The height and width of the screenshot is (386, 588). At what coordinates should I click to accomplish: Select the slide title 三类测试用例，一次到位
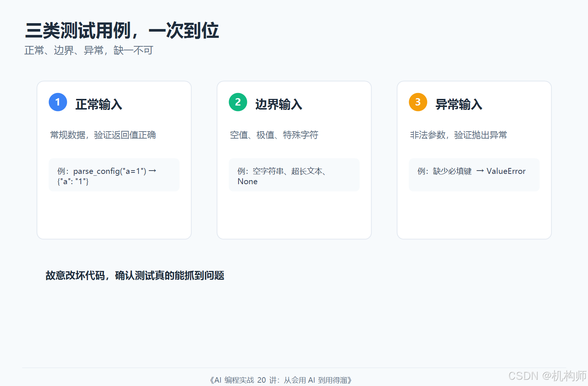122,31
